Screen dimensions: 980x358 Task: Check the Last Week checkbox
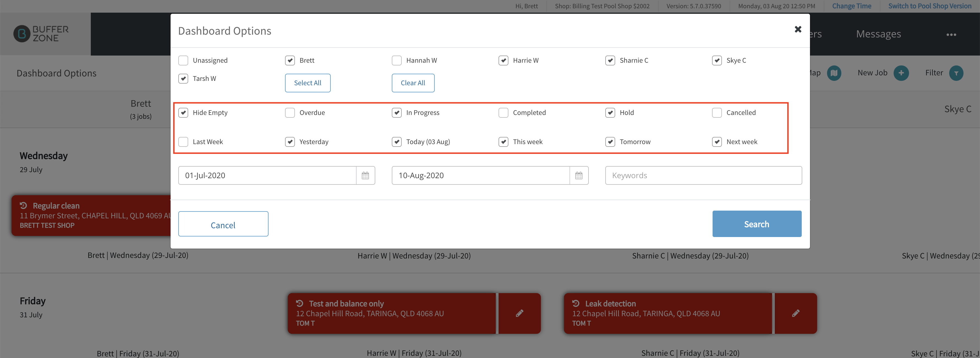(183, 142)
